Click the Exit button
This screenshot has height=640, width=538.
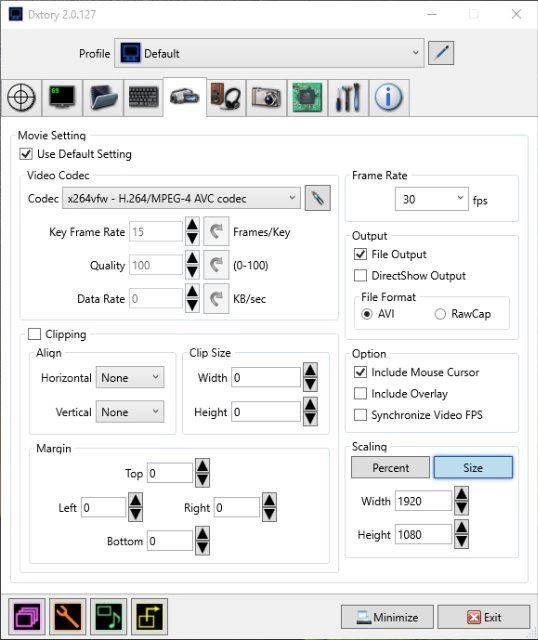point(484,617)
